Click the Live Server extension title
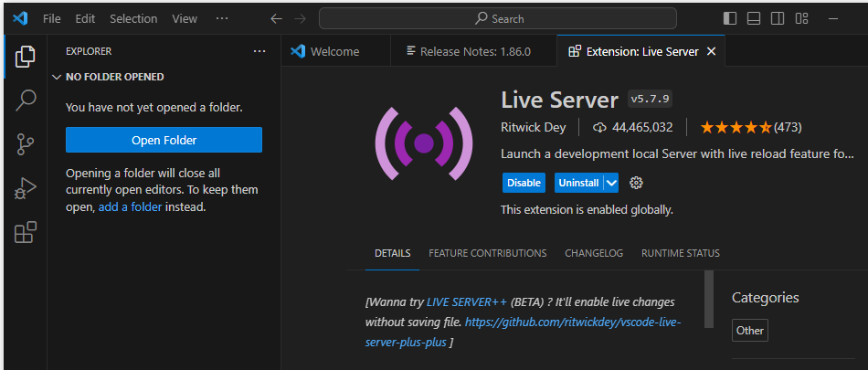 tap(559, 100)
